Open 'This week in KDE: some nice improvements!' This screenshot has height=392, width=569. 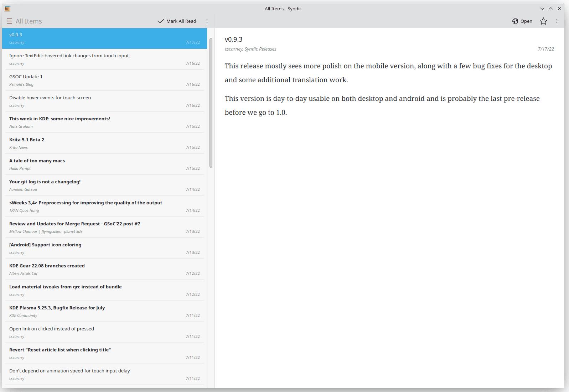tap(104, 122)
